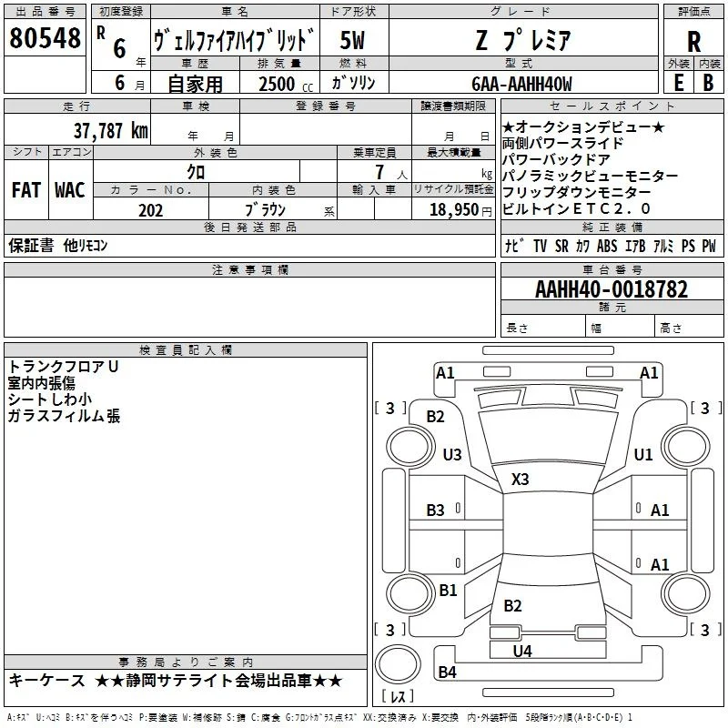Click the spare tire circle above レス
This screenshot has height=728, width=728.
(x=398, y=664)
